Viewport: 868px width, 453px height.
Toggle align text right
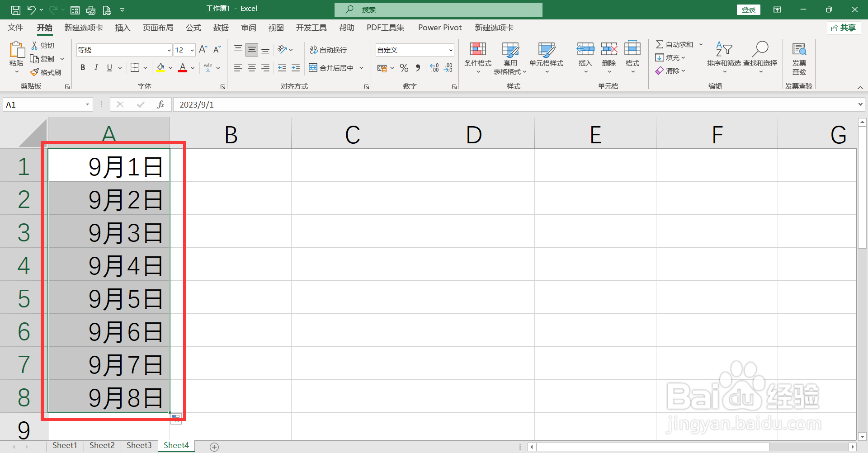(x=265, y=68)
